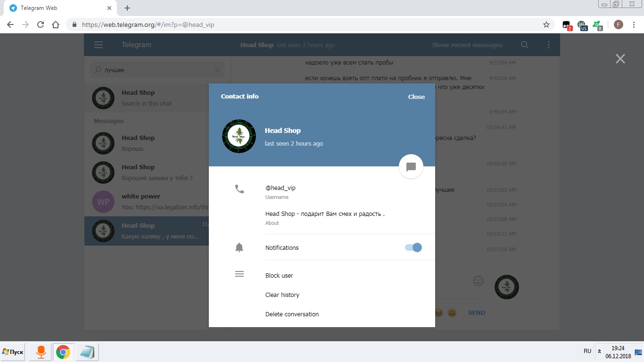Click the browser home icon

56,25
